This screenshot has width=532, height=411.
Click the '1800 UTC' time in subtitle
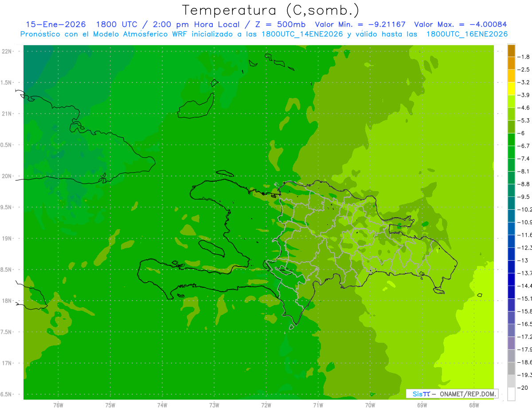point(117,24)
